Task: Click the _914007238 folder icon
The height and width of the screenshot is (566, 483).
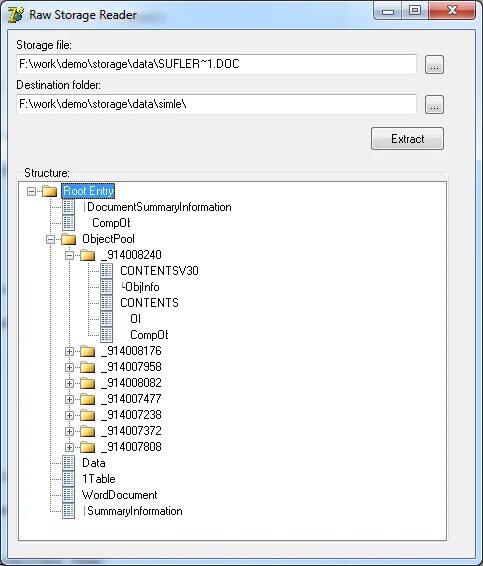Action: pyautogui.click(x=87, y=415)
